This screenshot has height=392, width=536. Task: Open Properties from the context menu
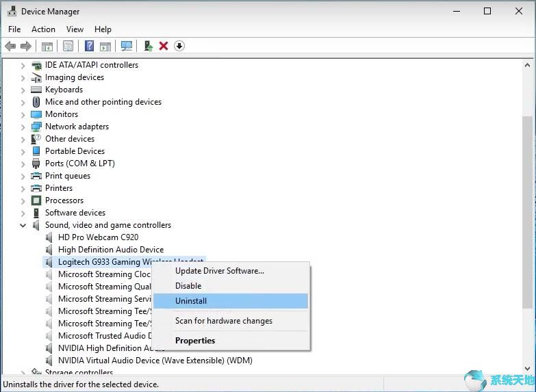[231, 341]
